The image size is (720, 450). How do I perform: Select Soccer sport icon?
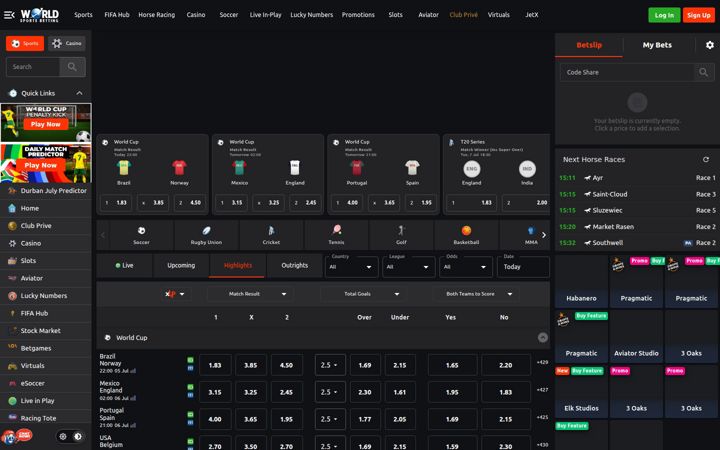click(141, 235)
